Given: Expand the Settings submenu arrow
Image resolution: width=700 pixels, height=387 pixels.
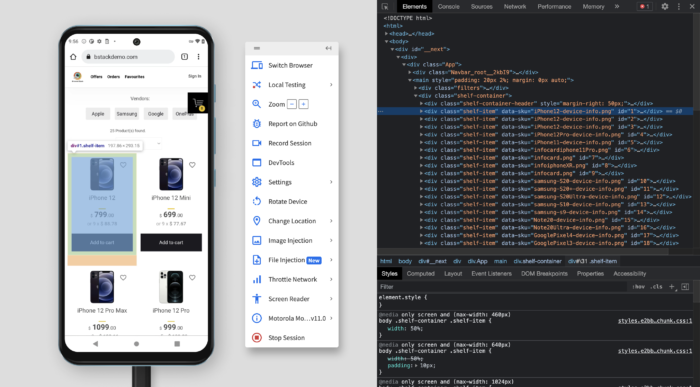Looking at the screenshot, I should tap(331, 182).
